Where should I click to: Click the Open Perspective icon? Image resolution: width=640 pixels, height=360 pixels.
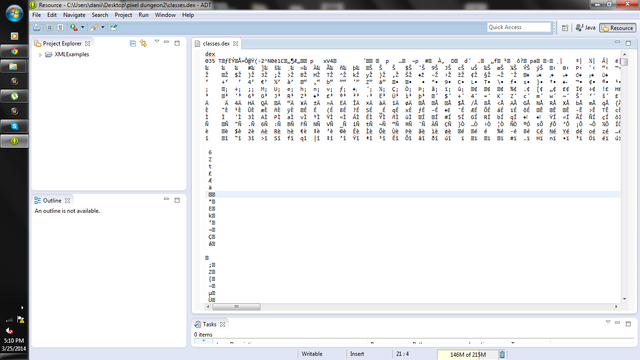click(565, 28)
